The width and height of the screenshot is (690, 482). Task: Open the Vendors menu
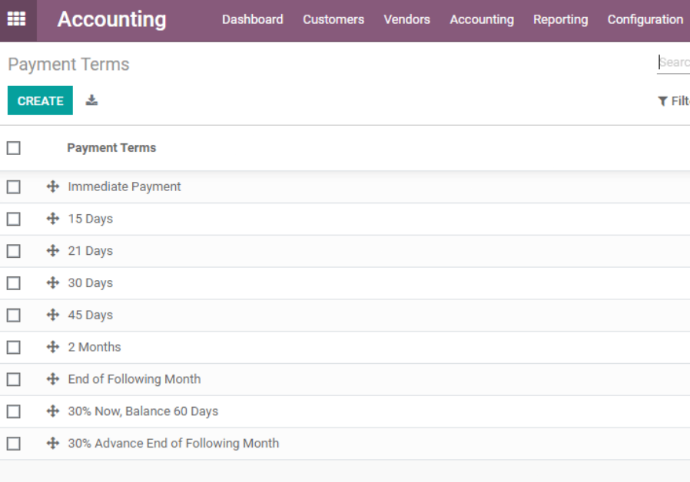(x=407, y=19)
